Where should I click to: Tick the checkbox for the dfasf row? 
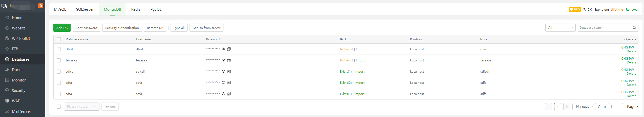(59, 49)
